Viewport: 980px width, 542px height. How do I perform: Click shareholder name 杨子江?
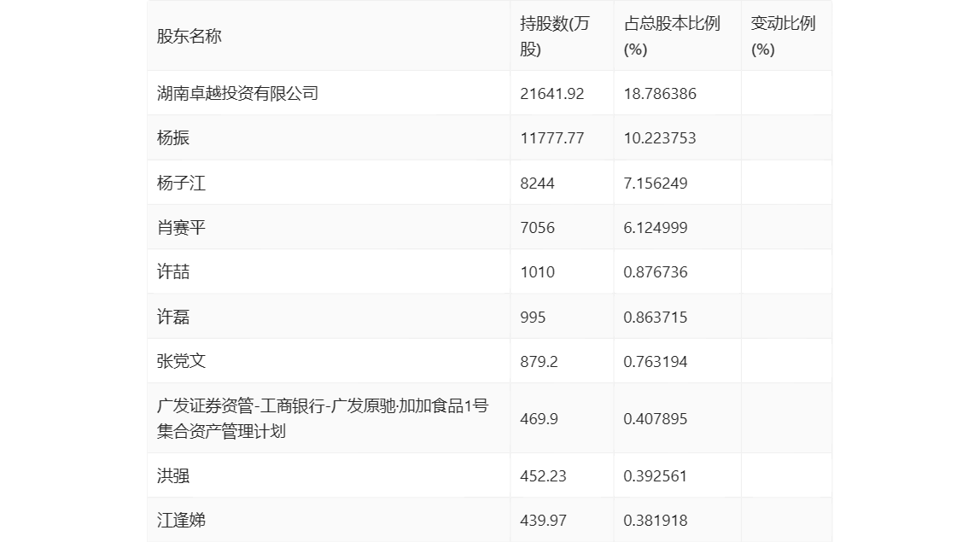pyautogui.click(x=181, y=183)
